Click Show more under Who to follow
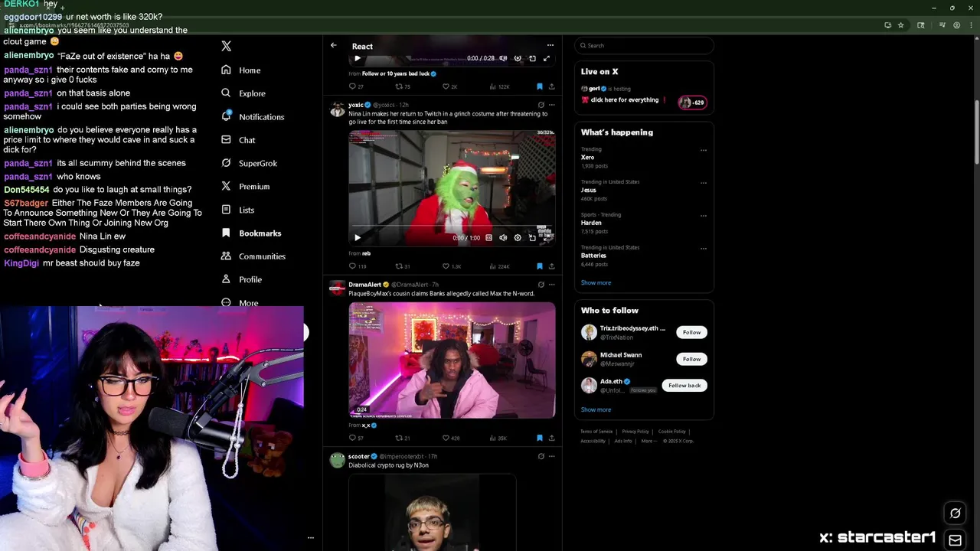 coord(596,409)
